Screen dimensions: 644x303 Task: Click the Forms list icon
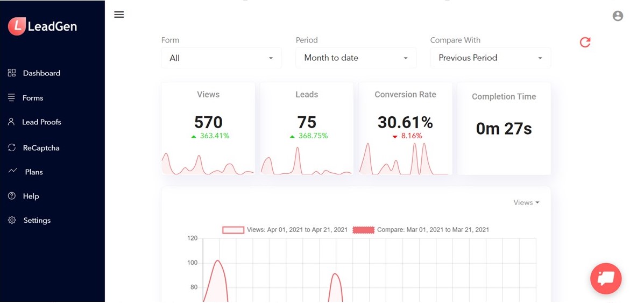[x=11, y=98]
